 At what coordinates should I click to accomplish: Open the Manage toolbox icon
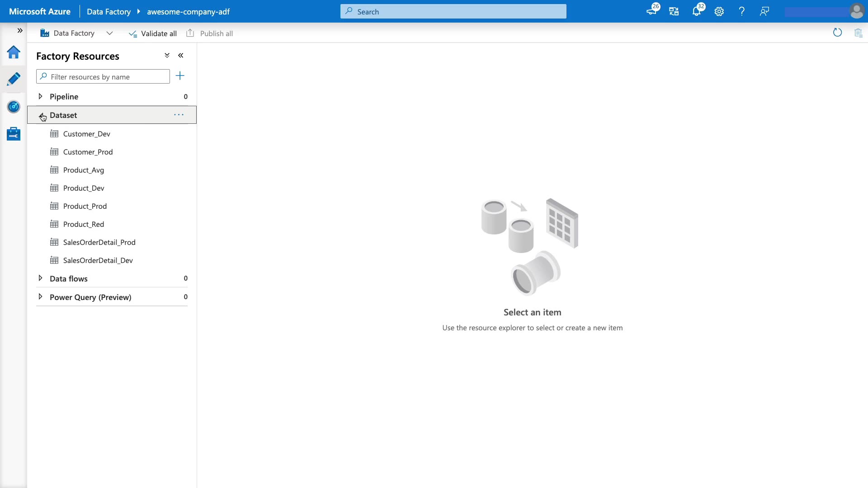tap(14, 134)
